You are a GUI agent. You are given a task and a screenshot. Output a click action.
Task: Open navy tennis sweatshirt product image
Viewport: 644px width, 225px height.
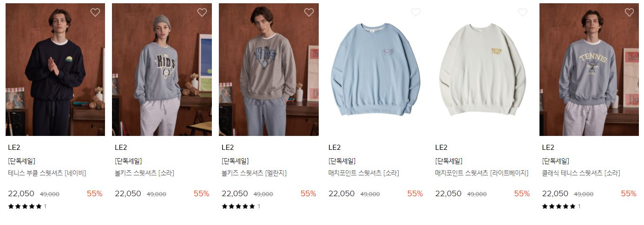55,70
